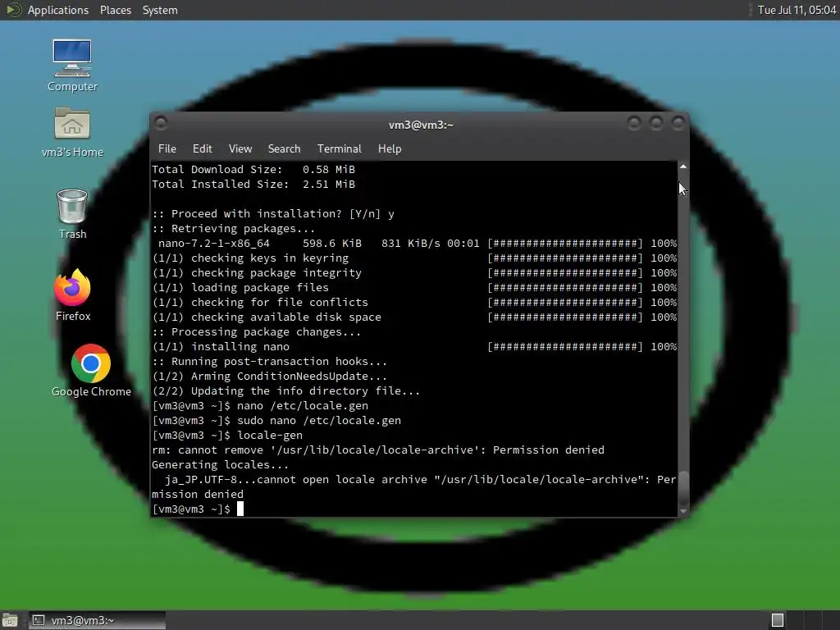Click the terminal scrollbar up arrow

click(x=683, y=167)
